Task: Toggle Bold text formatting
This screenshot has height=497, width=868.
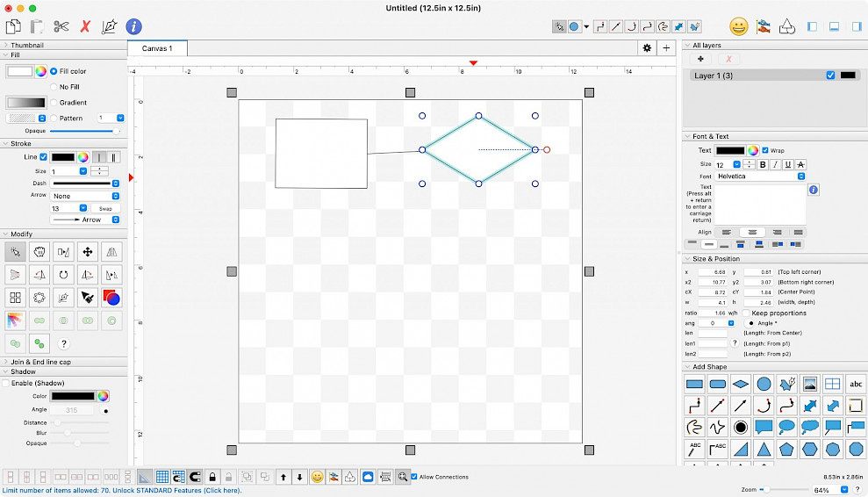Action: tap(763, 164)
